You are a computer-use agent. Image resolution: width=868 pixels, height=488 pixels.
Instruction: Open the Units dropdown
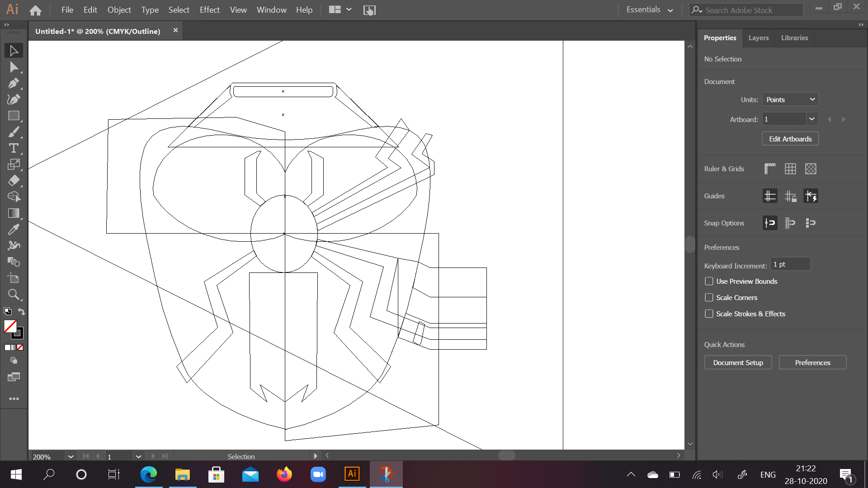[x=790, y=99]
